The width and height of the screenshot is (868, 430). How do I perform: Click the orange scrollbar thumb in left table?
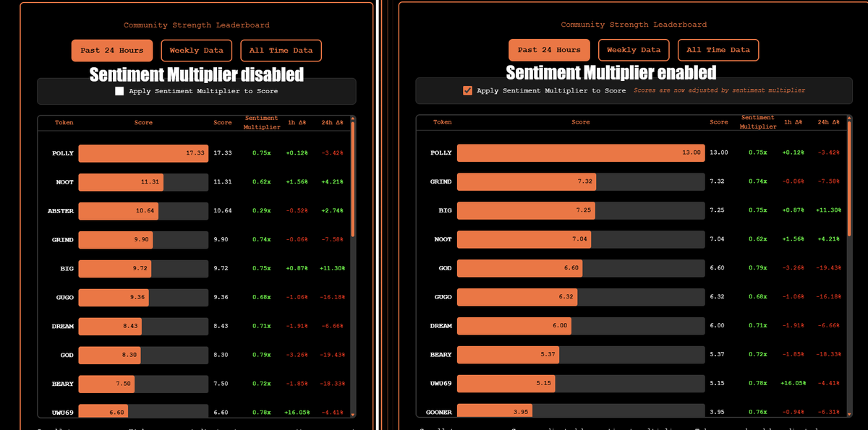point(352,179)
